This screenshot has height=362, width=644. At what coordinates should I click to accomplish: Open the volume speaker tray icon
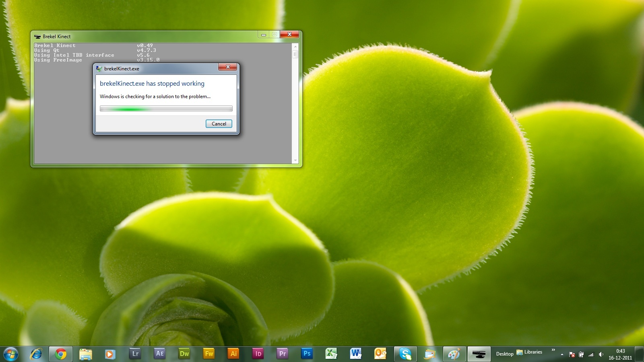pyautogui.click(x=601, y=354)
